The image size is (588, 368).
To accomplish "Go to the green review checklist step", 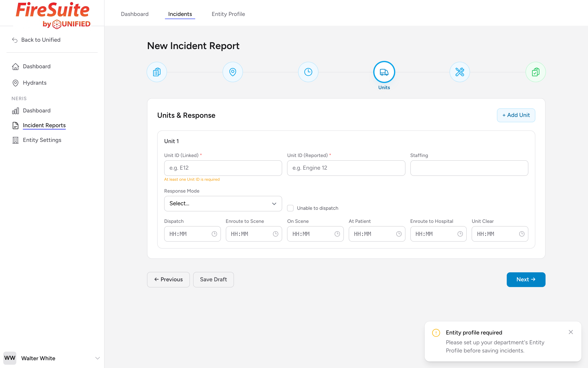I will (536, 72).
